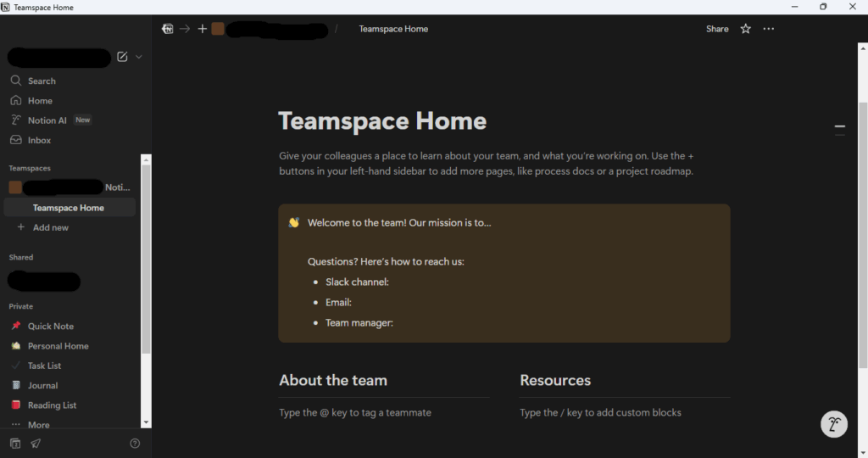Open the Reading List page
The width and height of the screenshot is (868, 458).
[x=52, y=405]
